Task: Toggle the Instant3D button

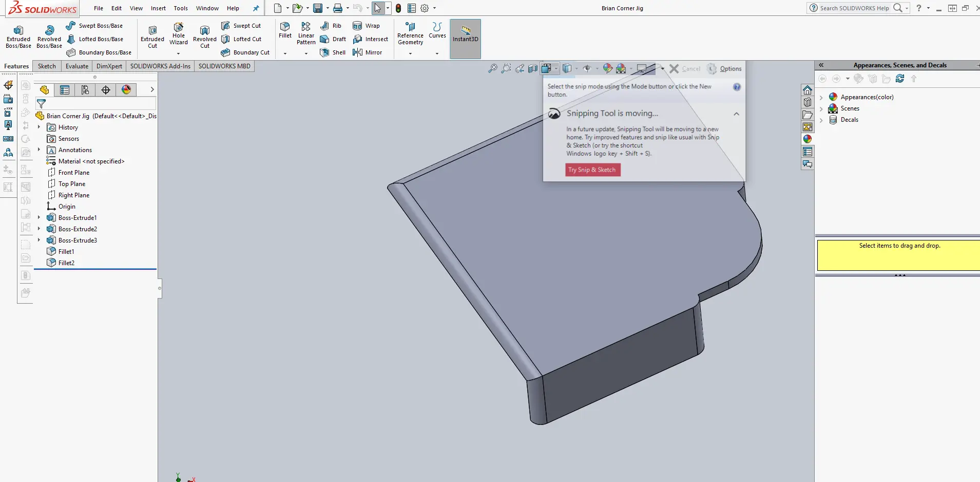Action: pos(466,39)
